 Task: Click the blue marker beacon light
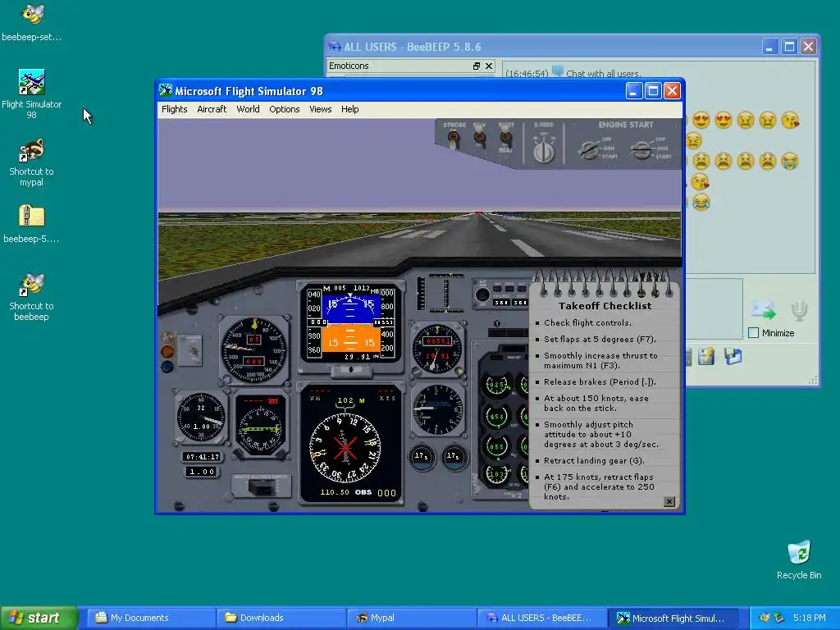pos(167,367)
